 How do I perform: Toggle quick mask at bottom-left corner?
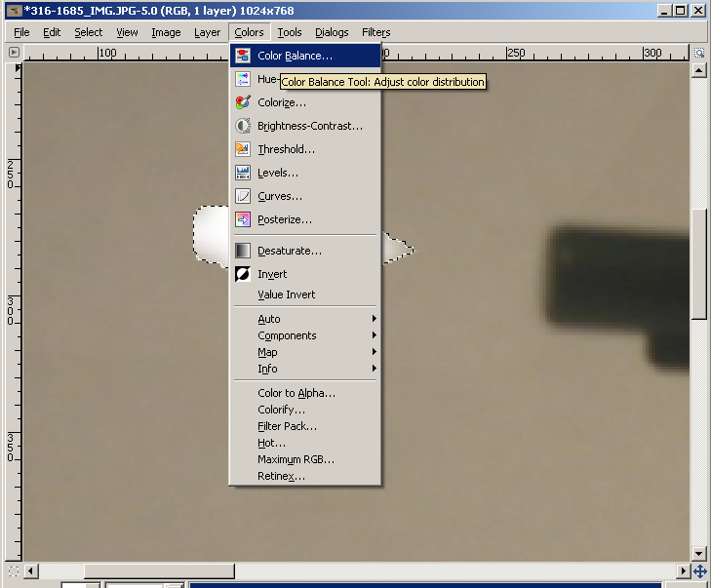(x=14, y=571)
